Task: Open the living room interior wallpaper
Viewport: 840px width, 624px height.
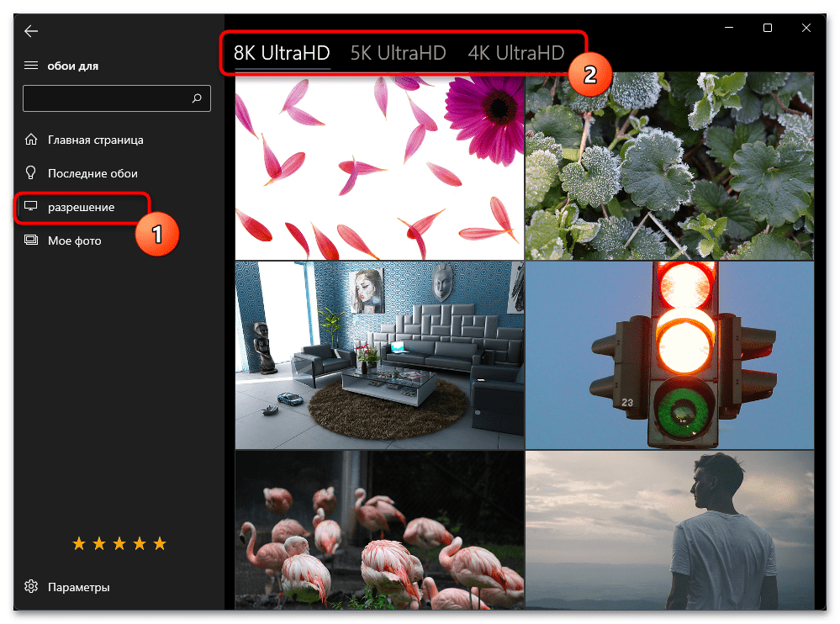Action: click(379, 355)
